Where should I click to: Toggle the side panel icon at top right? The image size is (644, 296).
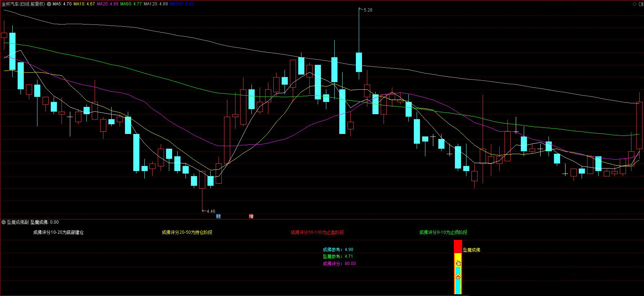coord(640,4)
